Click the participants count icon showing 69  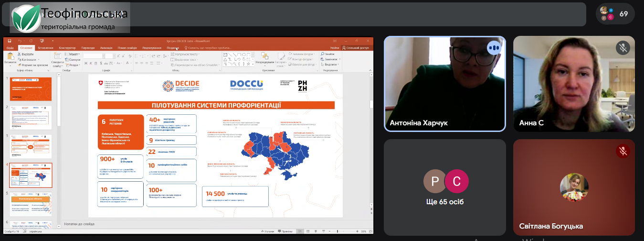coord(615,13)
